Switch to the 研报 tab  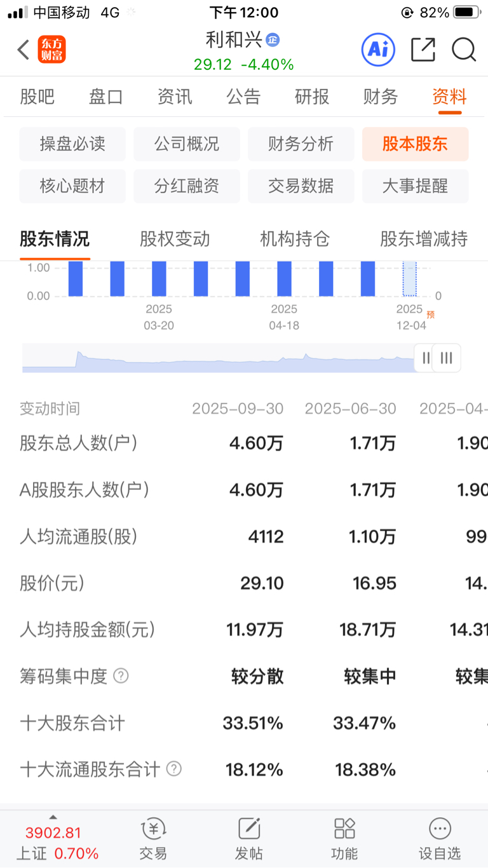coord(312,97)
